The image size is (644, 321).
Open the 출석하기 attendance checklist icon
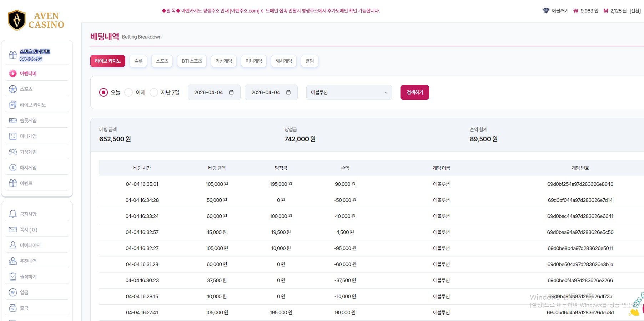coord(13,277)
